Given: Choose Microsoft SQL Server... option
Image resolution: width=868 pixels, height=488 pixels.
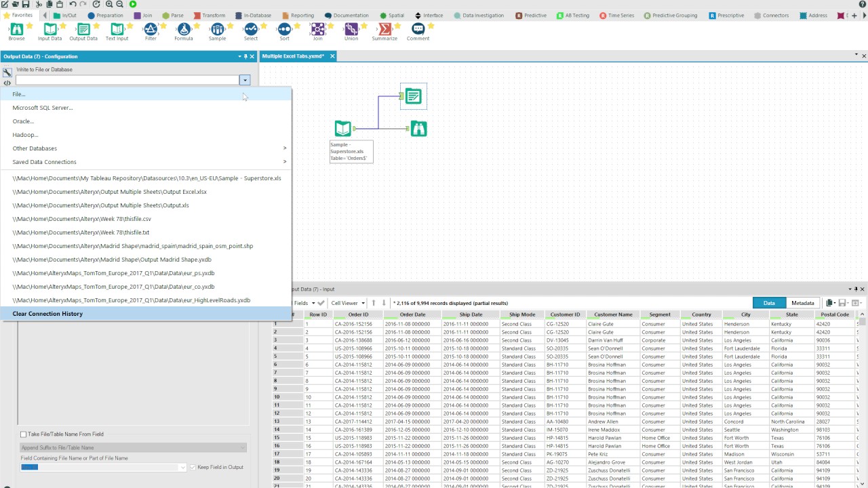Looking at the screenshot, I should point(146,108).
